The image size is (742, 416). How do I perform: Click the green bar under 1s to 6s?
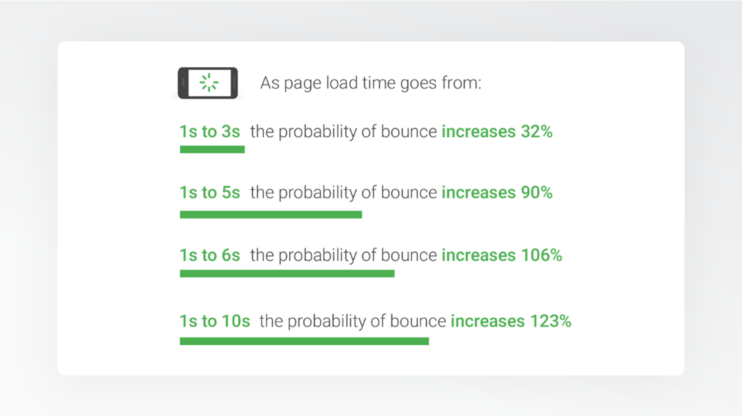coord(287,274)
